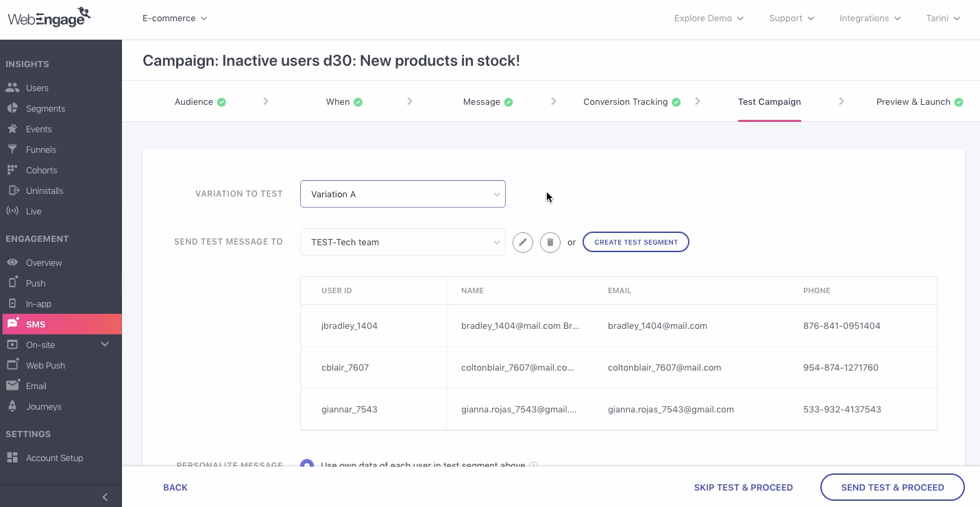Collapse sidebar using bottom arrow
This screenshot has width=980, height=507.
click(x=105, y=497)
